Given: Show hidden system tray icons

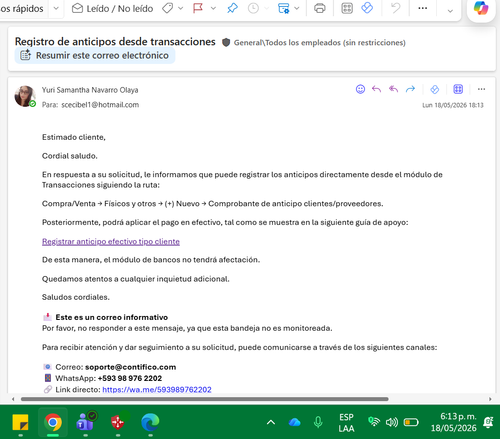Looking at the screenshot, I should [271, 423].
